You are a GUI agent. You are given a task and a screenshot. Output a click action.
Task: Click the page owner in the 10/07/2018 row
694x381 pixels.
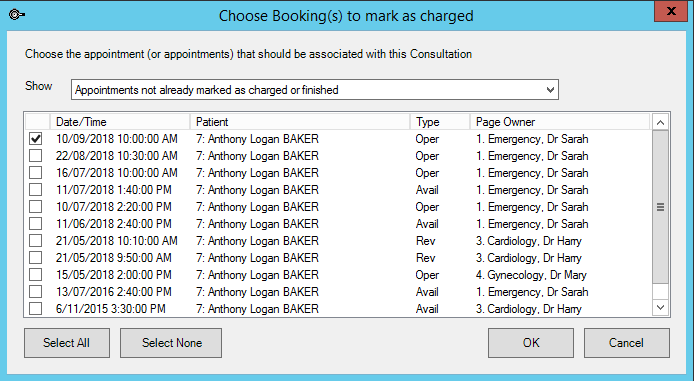(x=532, y=207)
